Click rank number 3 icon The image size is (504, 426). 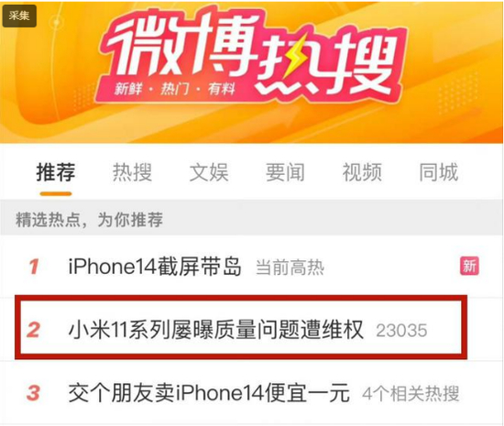[33, 393]
